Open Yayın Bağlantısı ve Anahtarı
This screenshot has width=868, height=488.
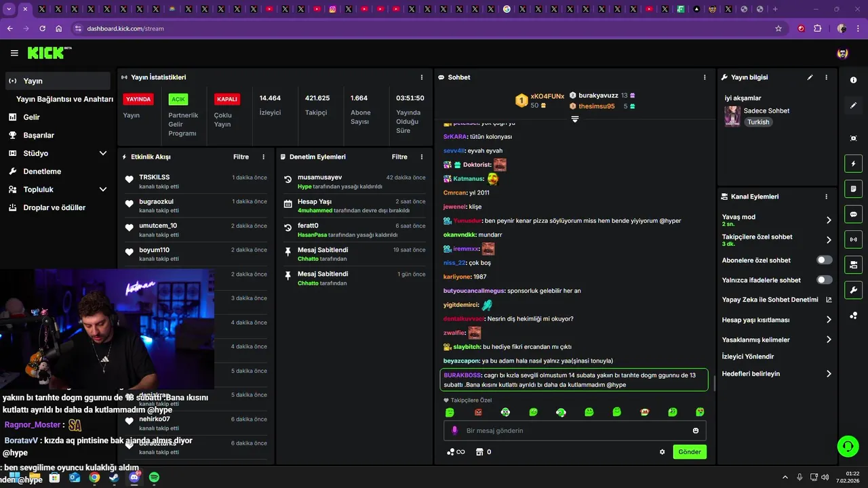(64, 99)
